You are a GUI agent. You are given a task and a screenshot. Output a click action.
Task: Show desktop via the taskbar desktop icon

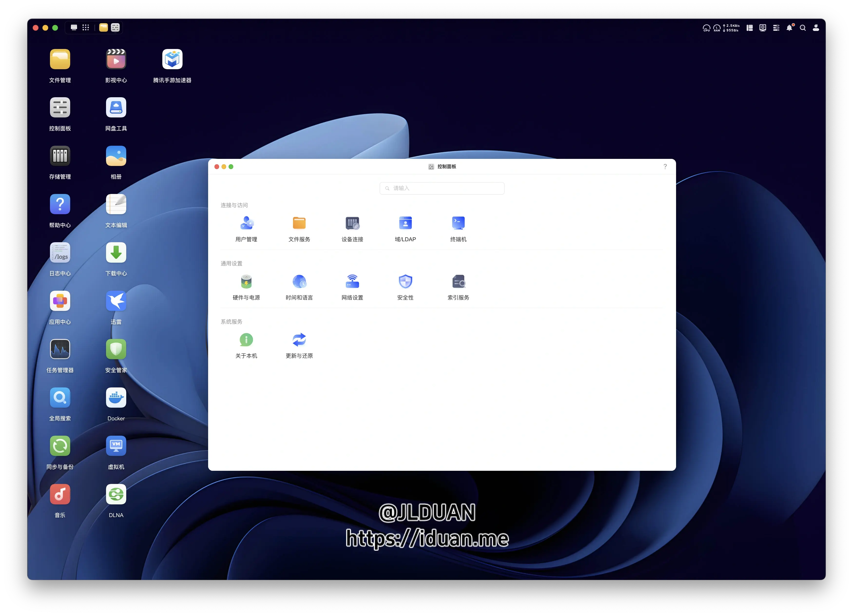(74, 28)
